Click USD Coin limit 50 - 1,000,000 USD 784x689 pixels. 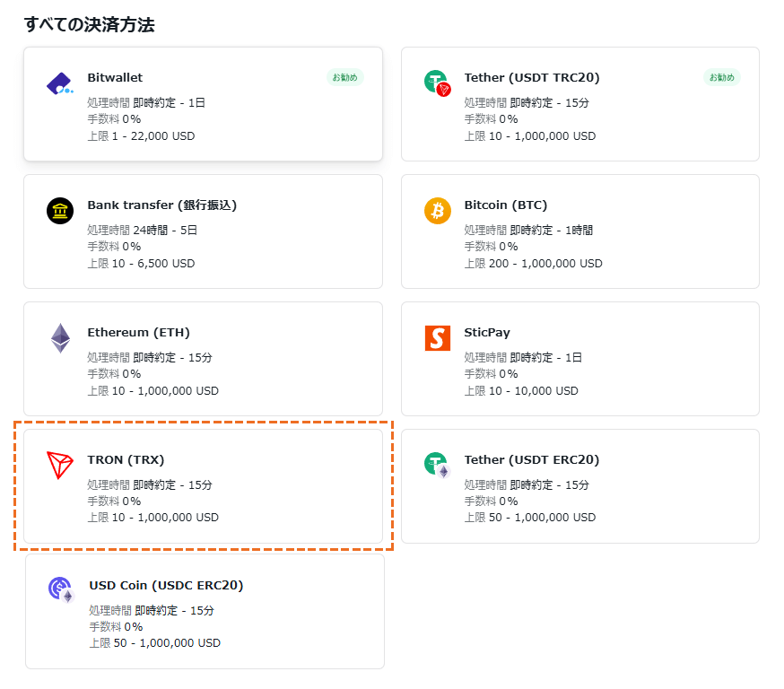coord(155,643)
